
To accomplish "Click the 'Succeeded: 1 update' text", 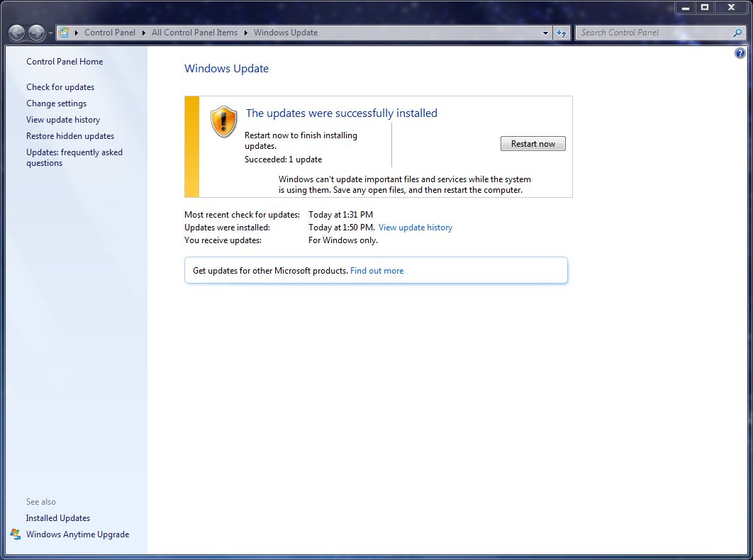I will [x=284, y=159].
